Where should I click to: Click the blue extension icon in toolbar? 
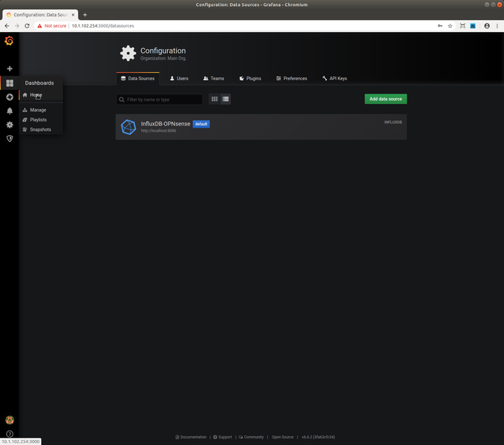473,26
